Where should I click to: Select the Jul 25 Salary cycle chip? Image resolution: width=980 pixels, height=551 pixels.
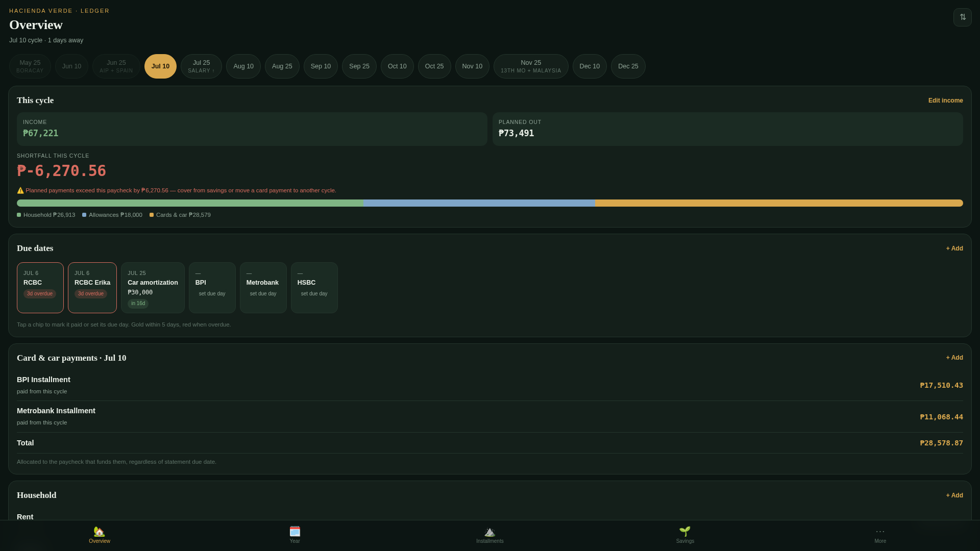(x=201, y=66)
